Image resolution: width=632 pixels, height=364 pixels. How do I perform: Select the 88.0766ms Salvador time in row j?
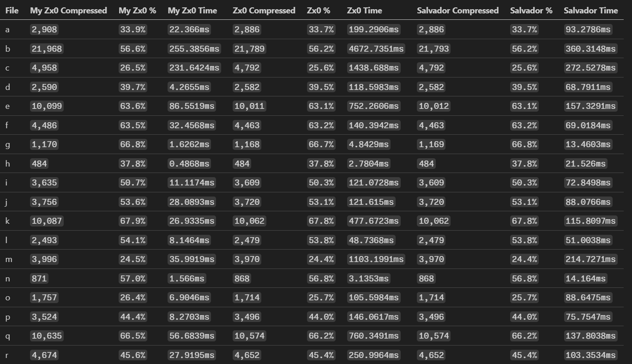(588, 202)
